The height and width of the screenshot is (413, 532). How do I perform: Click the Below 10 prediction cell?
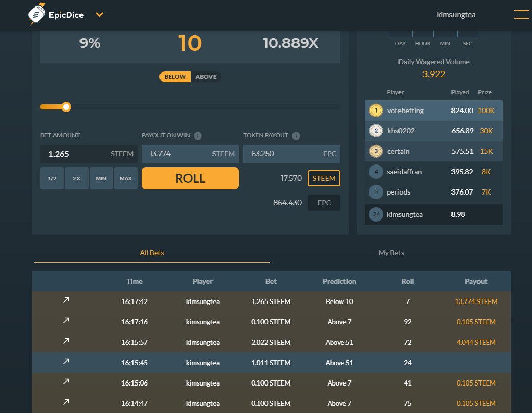339,301
